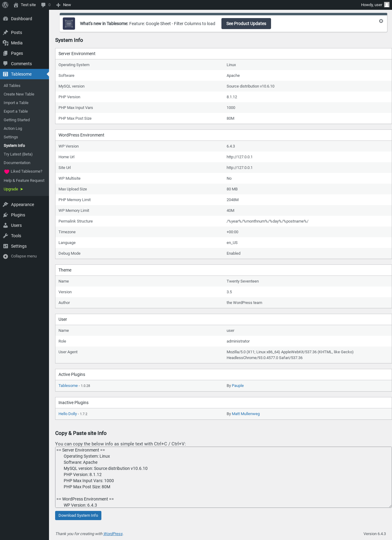Open the comments bubble icon in admin bar
392x540 pixels.
pos(43,5)
